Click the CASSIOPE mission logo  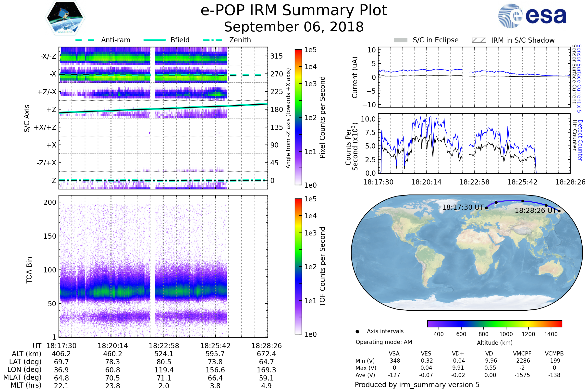tap(65, 18)
